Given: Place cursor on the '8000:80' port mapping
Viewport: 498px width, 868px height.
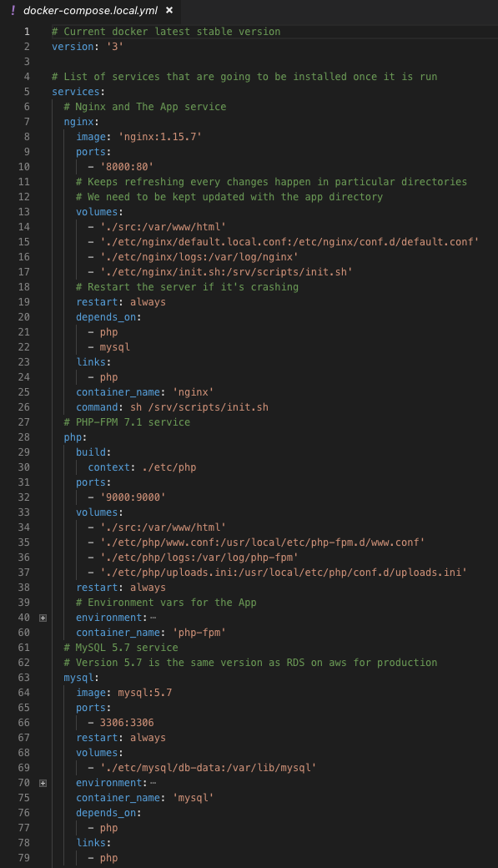Looking at the screenshot, I should click(127, 167).
